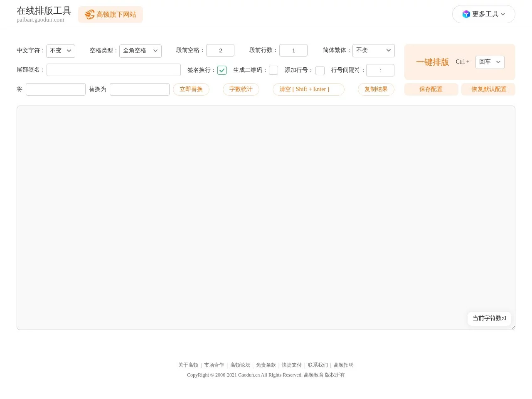This screenshot has height=399, width=532.
Task: Expand the 简体繁体 dropdown
Action: pos(373,50)
